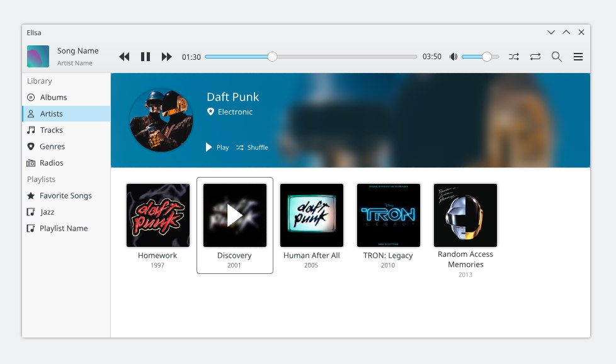The height and width of the screenshot is (364, 616).
Task: Open the Random Access Memories album cover
Action: tap(465, 215)
